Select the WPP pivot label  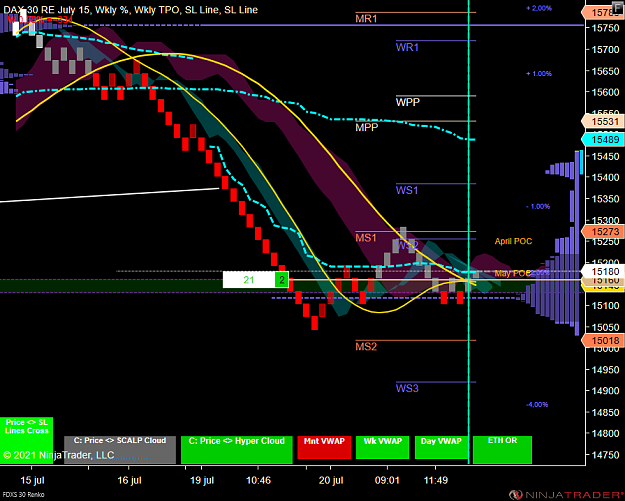407,102
